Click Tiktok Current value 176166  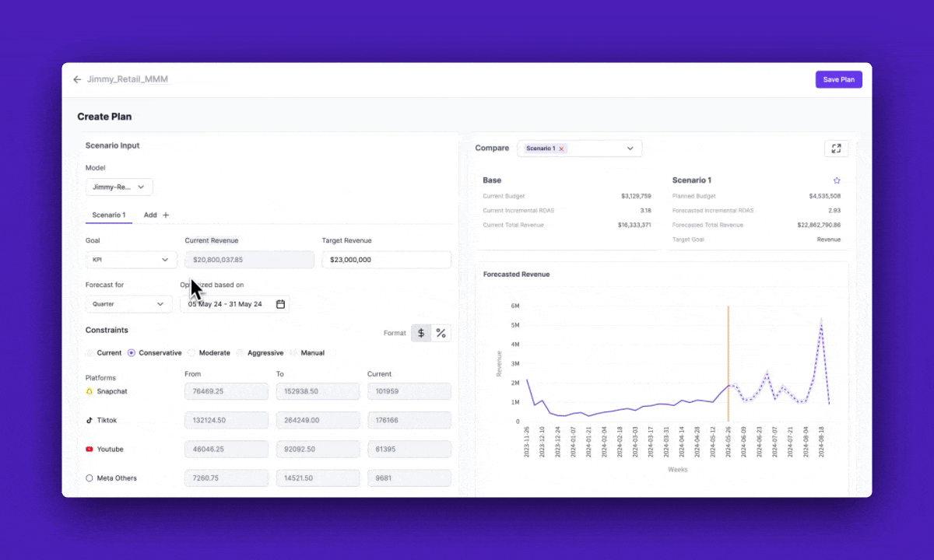click(409, 420)
